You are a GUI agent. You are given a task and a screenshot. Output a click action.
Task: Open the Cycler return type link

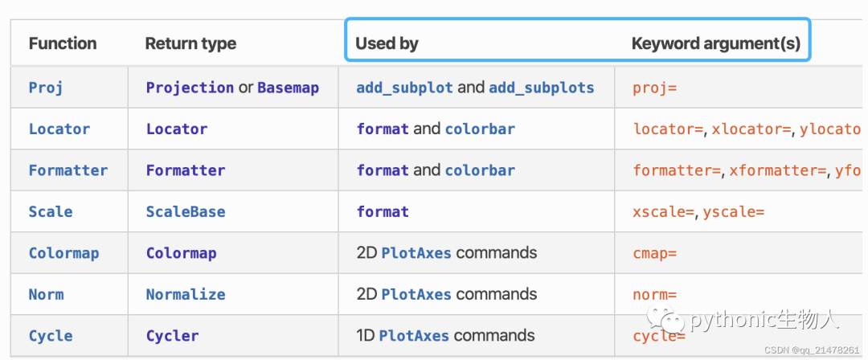click(x=172, y=336)
